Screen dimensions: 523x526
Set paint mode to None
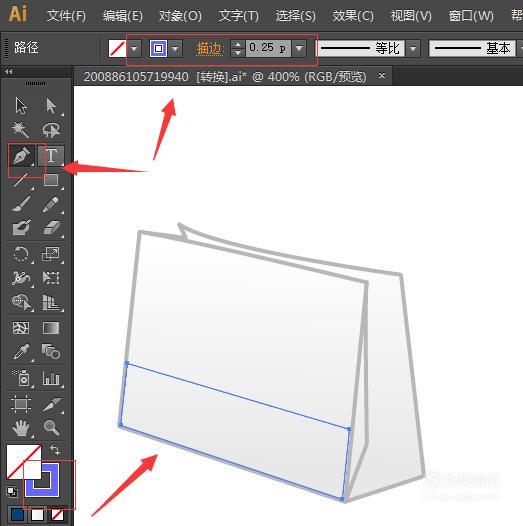point(57,514)
